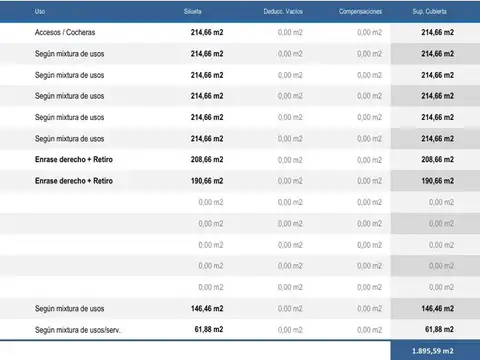480x360 pixels.
Task: Select the Según mixtura de usos/serv. row label
Action: (78, 330)
